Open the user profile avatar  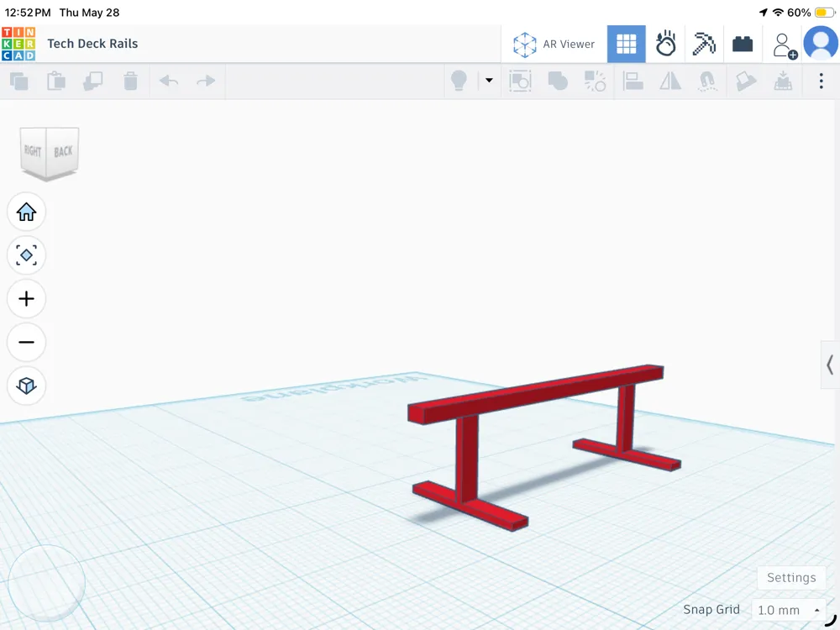[821, 44]
